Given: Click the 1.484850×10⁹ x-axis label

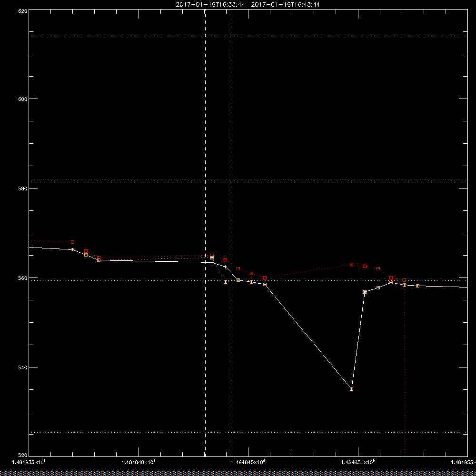Looking at the screenshot, I should 358,462.
